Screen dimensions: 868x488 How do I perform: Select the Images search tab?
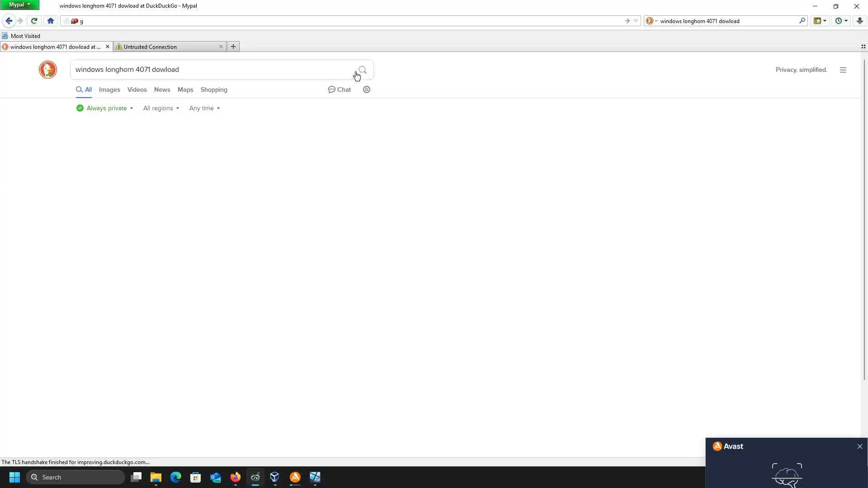tap(109, 89)
